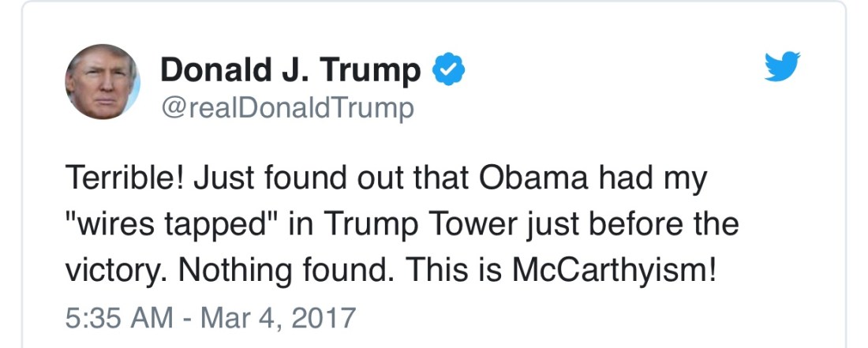Viewport: 868px width, 348px height.
Task: Click the words Trump Tower in tweet
Action: point(417,225)
